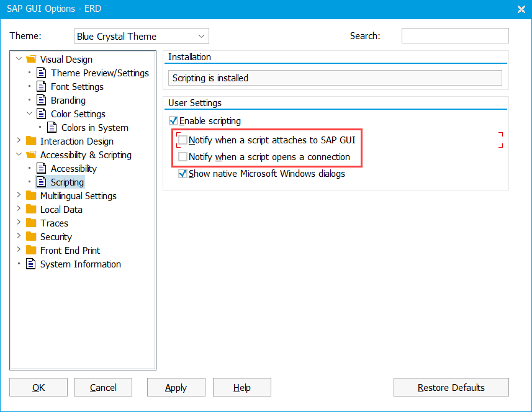This screenshot has width=532, height=412.
Task: Check Notify when a script attaches to SAP GUI
Action: (183, 140)
